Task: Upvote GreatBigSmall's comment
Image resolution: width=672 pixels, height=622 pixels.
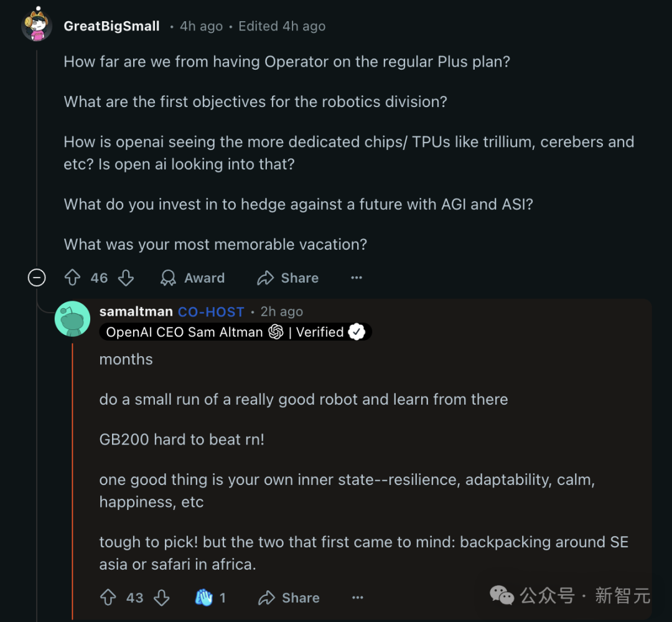Action: [73, 278]
